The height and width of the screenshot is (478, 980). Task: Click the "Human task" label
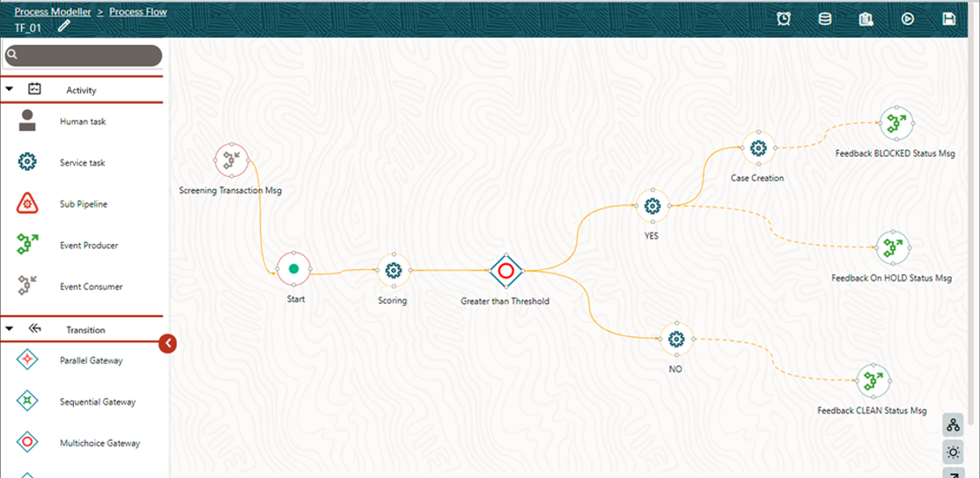tap(83, 121)
